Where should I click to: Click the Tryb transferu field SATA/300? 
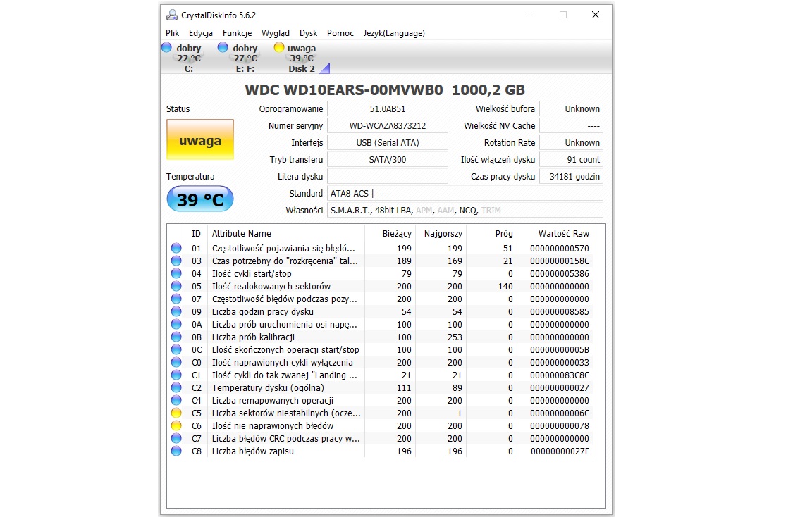pyautogui.click(x=388, y=159)
